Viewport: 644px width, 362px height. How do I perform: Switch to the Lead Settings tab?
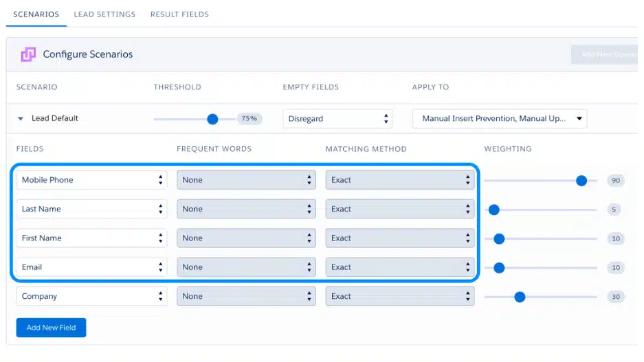(x=104, y=14)
